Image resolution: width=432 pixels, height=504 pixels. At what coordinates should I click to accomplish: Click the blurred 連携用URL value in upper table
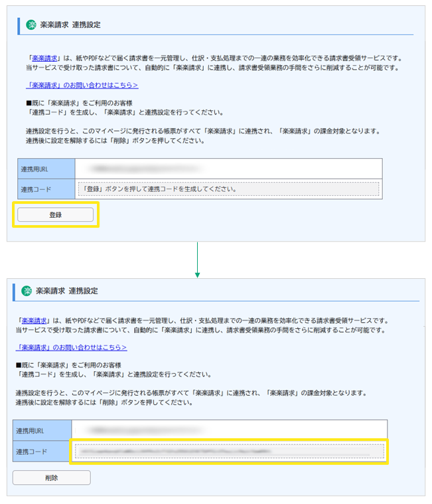[146, 169]
